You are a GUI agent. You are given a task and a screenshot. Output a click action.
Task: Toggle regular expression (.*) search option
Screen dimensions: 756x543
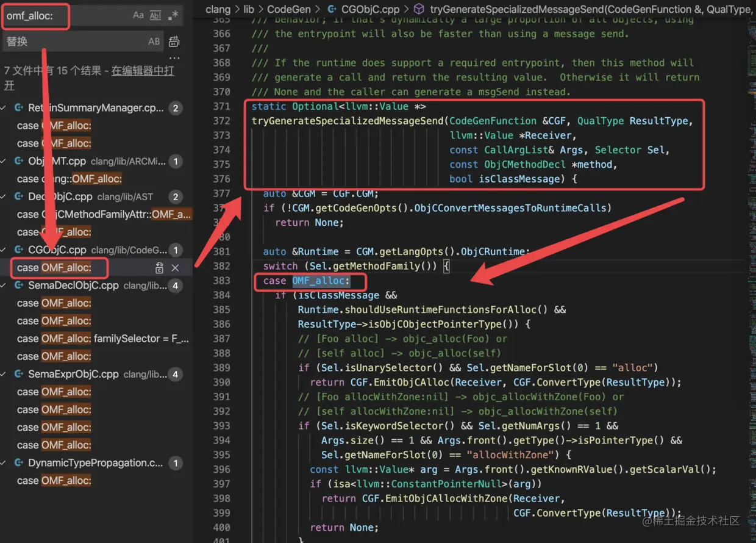[x=173, y=15]
